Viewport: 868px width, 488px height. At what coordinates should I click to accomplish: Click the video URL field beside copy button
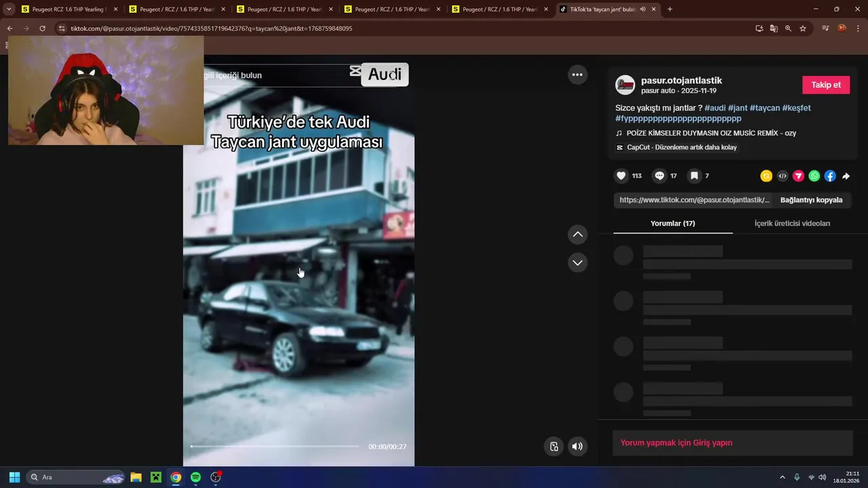coord(694,200)
